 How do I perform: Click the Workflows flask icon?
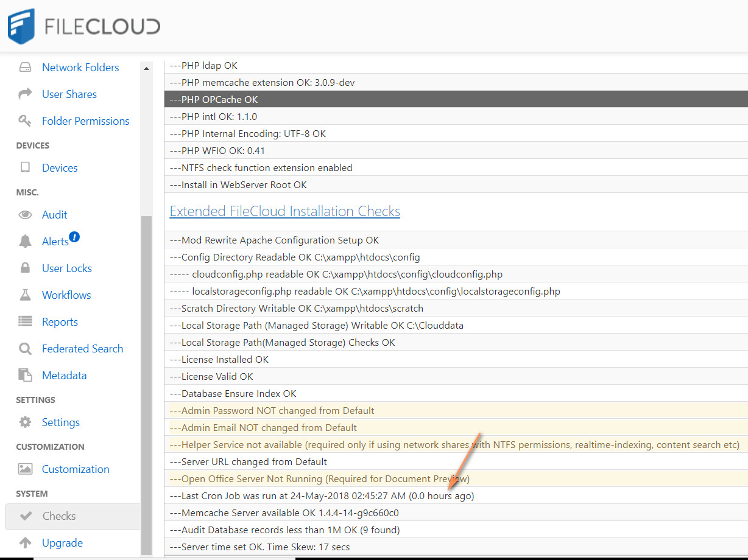[x=25, y=295]
